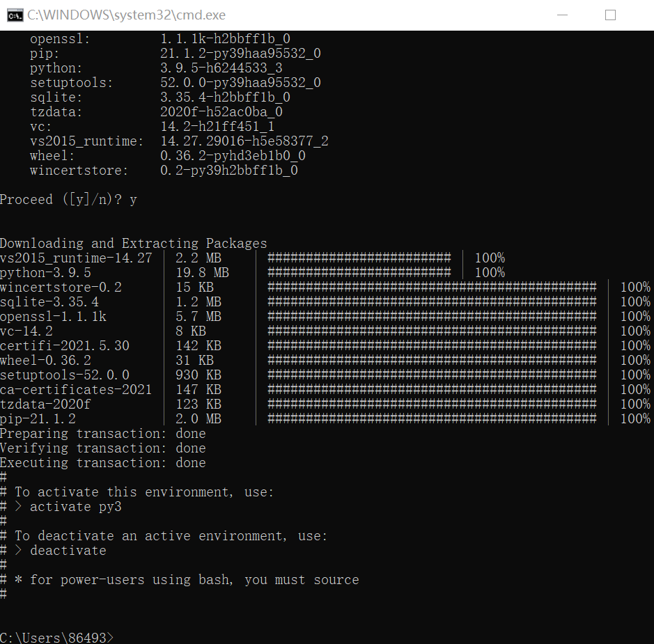Image resolution: width=654 pixels, height=644 pixels.
Task: Click the command prompt line C:\Users\86493>
Action: pyautogui.click(x=56, y=637)
